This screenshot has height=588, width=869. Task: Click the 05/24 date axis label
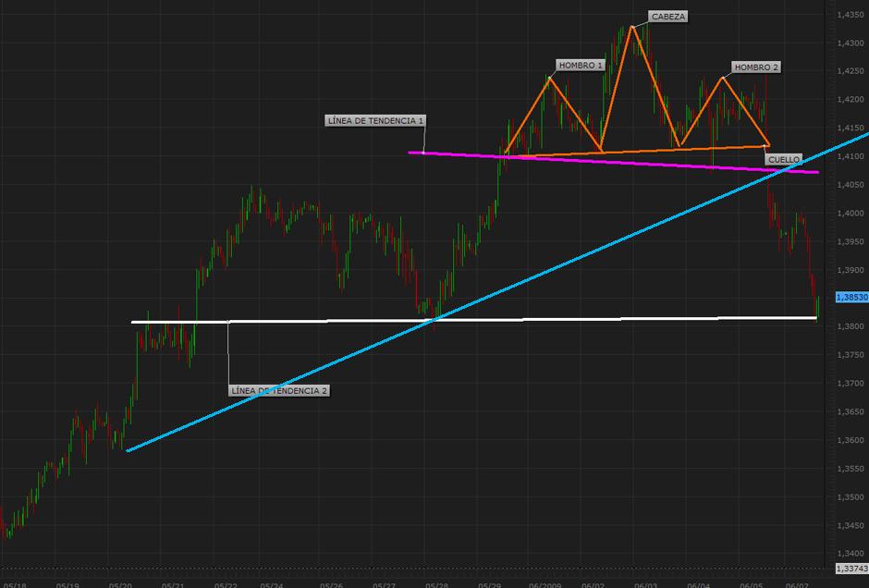[272, 584]
